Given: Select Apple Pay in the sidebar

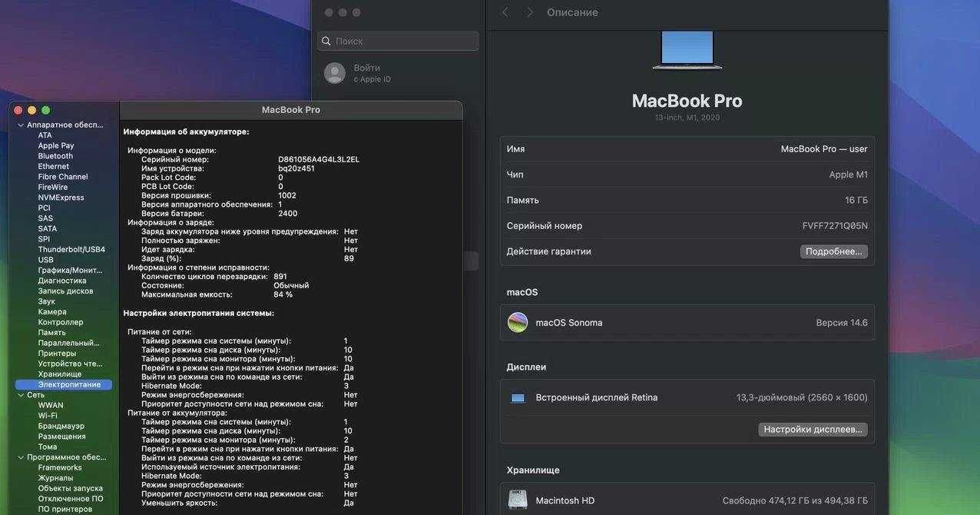Looking at the screenshot, I should coord(56,146).
